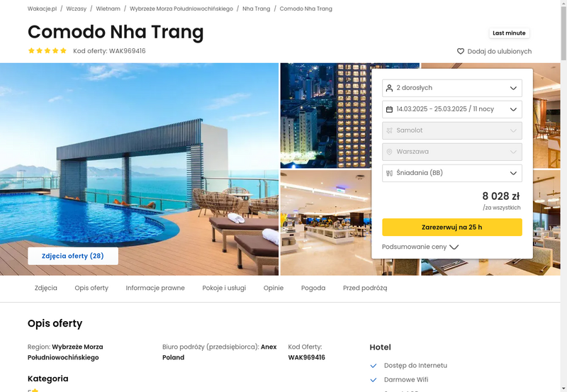This screenshot has width=567, height=392.
Task: Open the Śniadania (BB) meal plan dropdown
Action: point(452,173)
